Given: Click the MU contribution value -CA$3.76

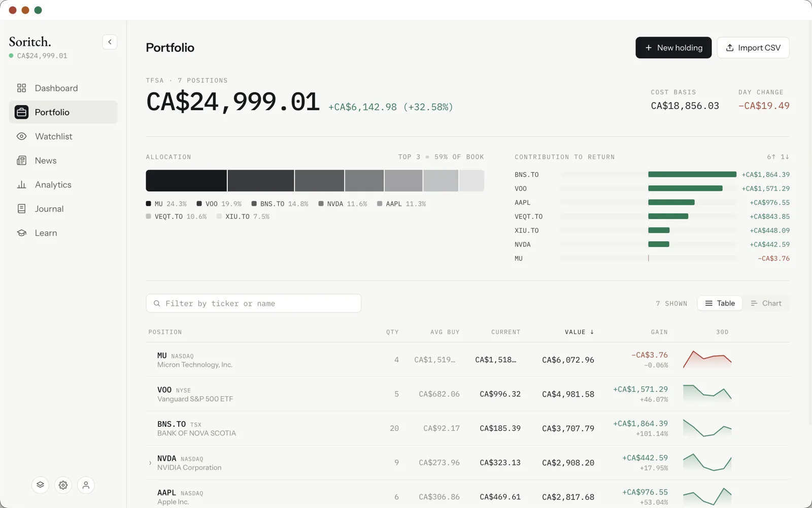Looking at the screenshot, I should coord(773,259).
